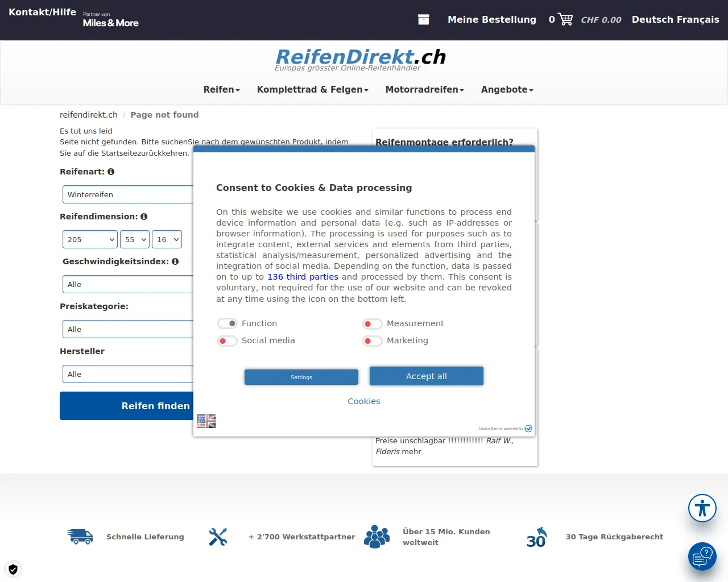Click the 30 Tage Rückgaberecht text

pyautogui.click(x=614, y=537)
